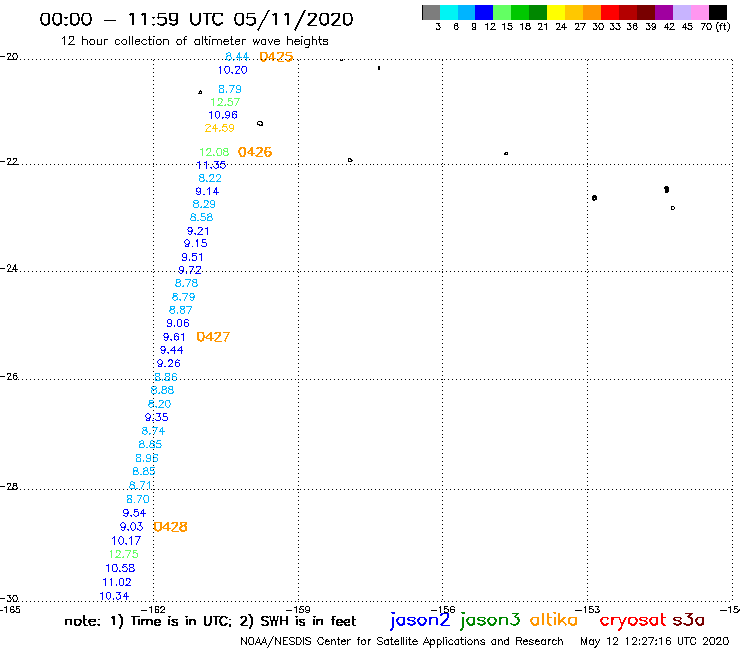Viewport: 740px width, 650px height.
Task: Click the s3a satellite legend label
Action: pyautogui.click(x=689, y=621)
